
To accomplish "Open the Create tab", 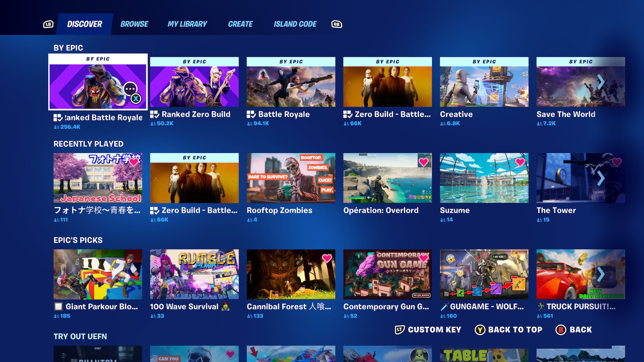I will [240, 24].
